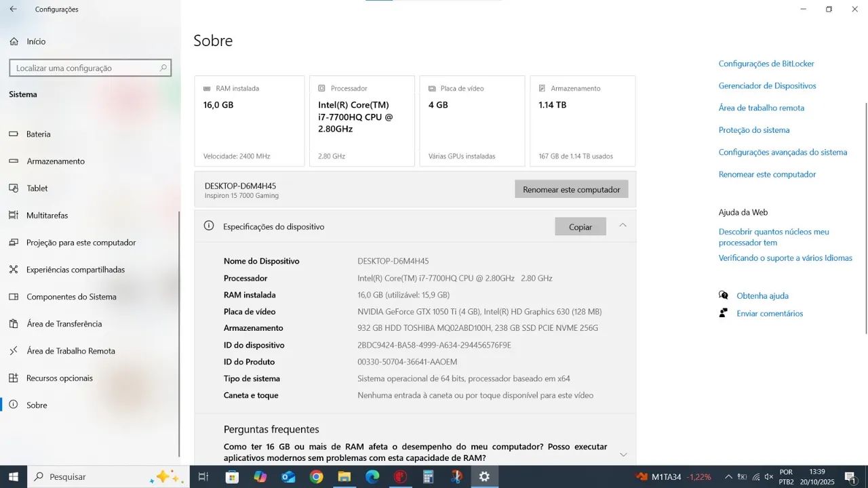Open the clock showing 13:39
The width and height of the screenshot is (868, 488).
click(817, 477)
